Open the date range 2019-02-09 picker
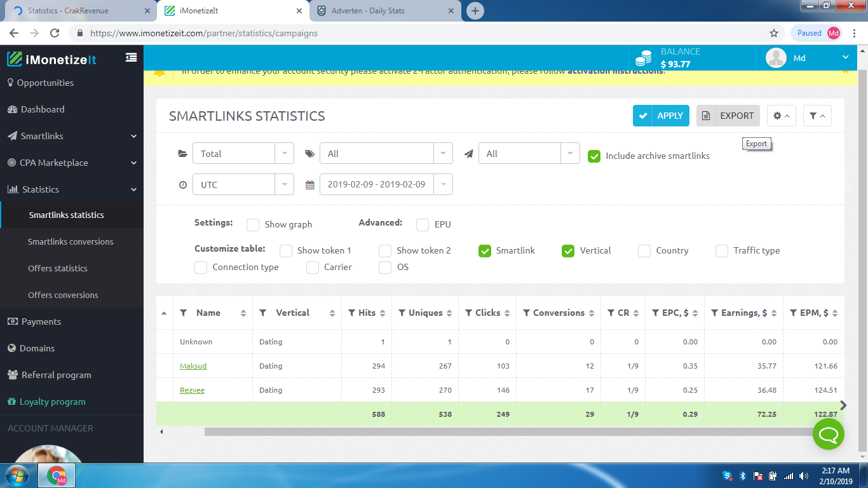Viewport: 868px width, 488px height. point(386,184)
